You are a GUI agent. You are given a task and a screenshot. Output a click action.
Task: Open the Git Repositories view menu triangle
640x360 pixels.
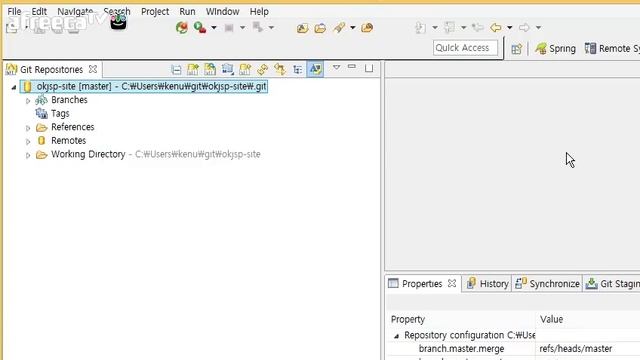click(x=336, y=67)
